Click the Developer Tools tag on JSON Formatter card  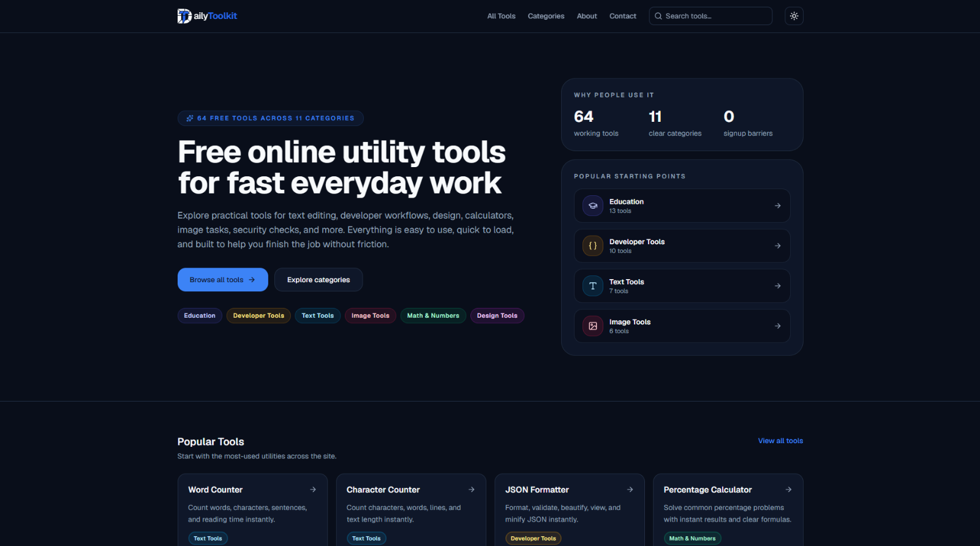(x=533, y=539)
